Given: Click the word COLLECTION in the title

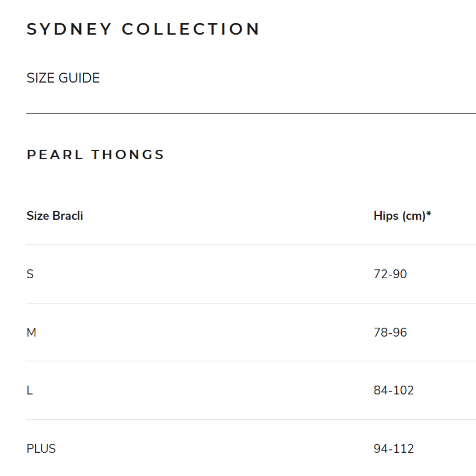Looking at the screenshot, I should point(191,29).
